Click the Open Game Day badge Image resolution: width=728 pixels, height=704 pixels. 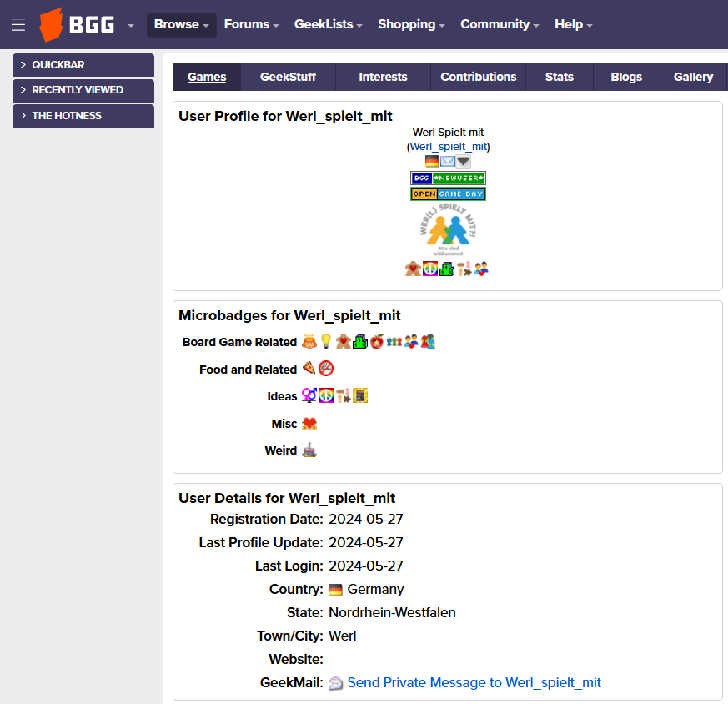[448, 194]
